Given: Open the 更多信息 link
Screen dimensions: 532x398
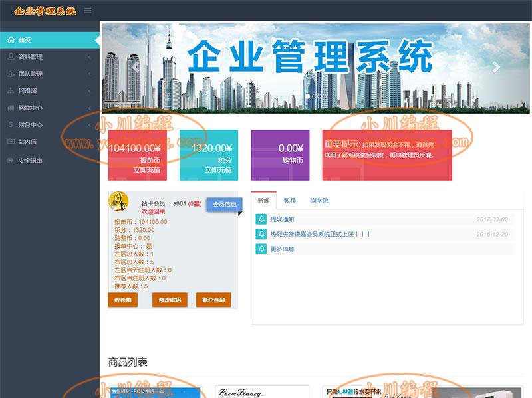Looking at the screenshot, I should click(282, 249).
